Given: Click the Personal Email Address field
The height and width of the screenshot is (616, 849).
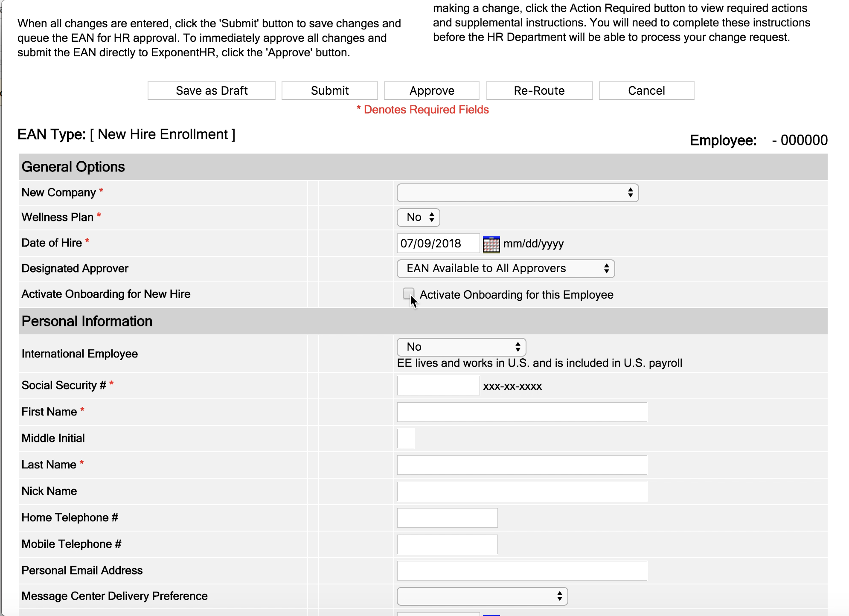Looking at the screenshot, I should coord(521,570).
